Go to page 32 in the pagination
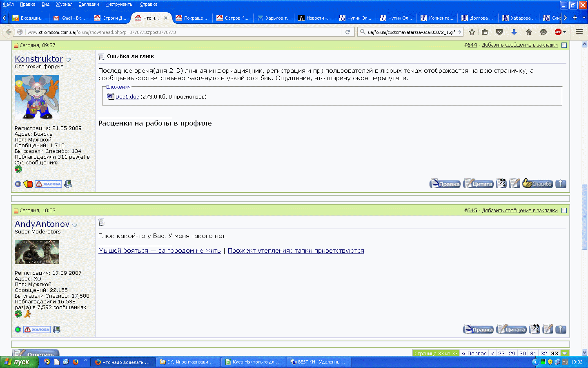This screenshot has height=368, width=588. tap(544, 353)
